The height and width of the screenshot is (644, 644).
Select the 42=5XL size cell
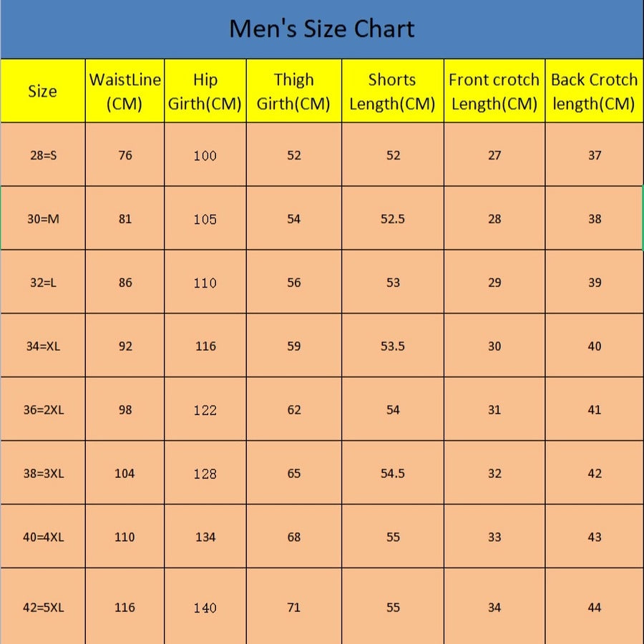coord(43,608)
